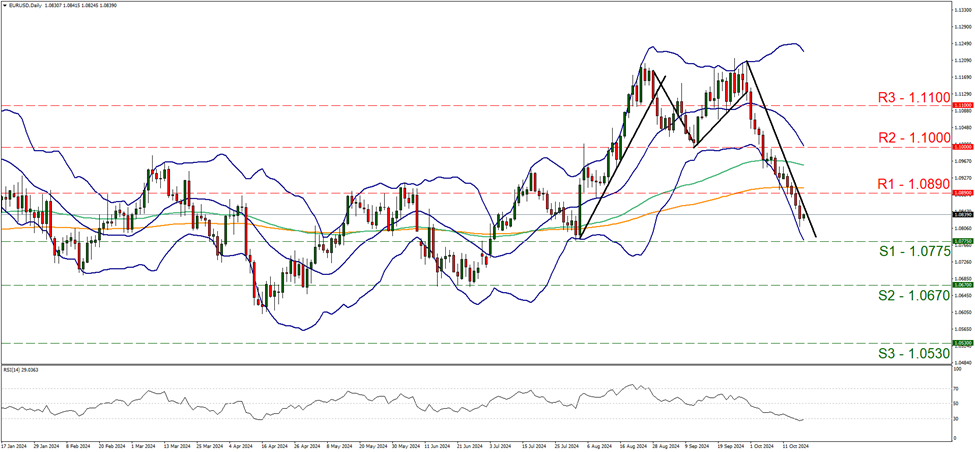Click the 17 Jan 2024 date on time axis
975x452 pixels.
point(13,446)
